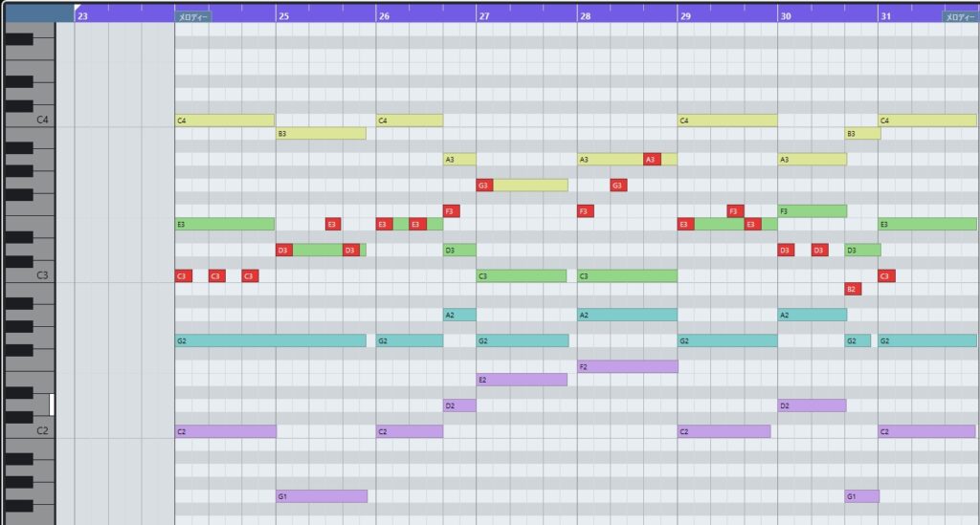Select the purple F2 note
This screenshot has height=525, width=980.
coord(627,366)
